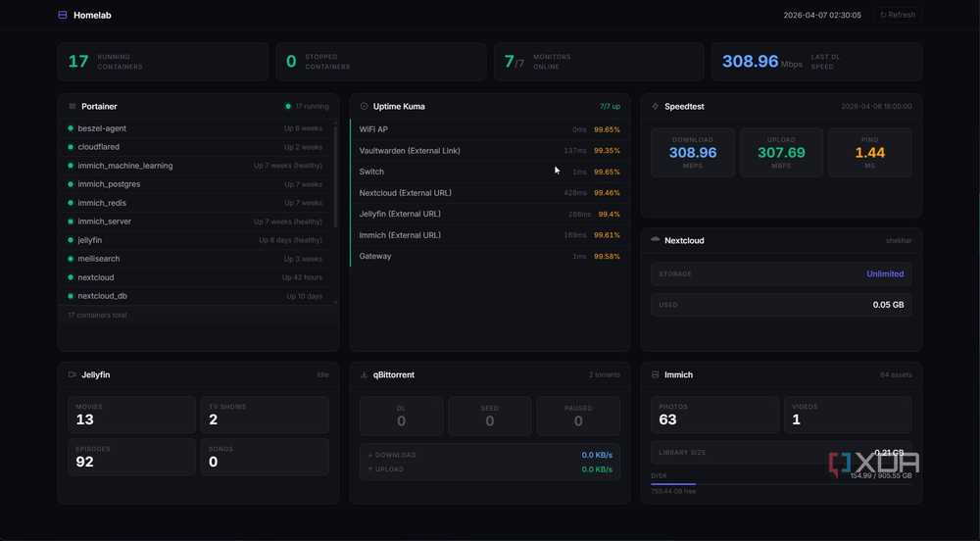Click the 0 stopped containers summary card
Screen dimensions: 980x541
point(380,61)
